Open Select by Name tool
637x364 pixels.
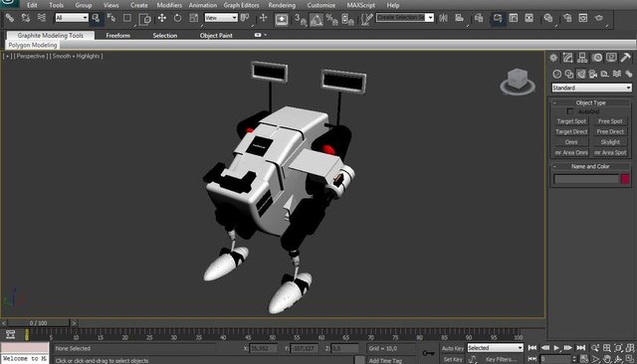coord(111,18)
